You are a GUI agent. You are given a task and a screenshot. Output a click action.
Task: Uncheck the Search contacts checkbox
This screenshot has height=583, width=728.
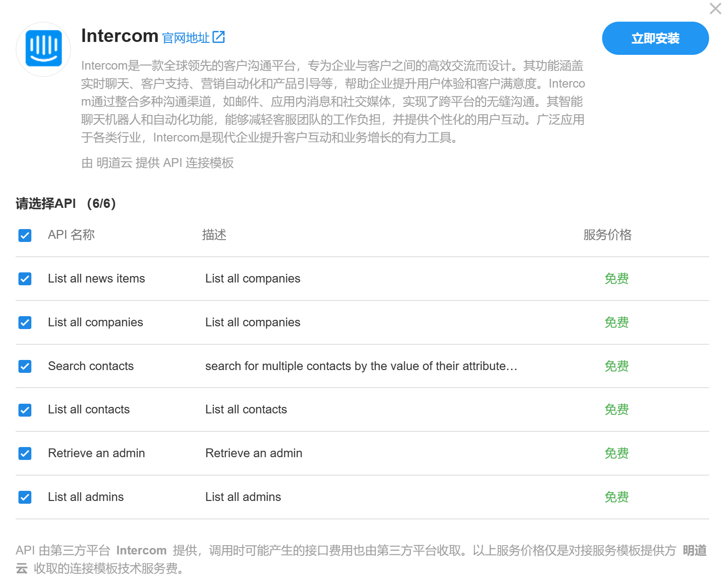coord(25,366)
